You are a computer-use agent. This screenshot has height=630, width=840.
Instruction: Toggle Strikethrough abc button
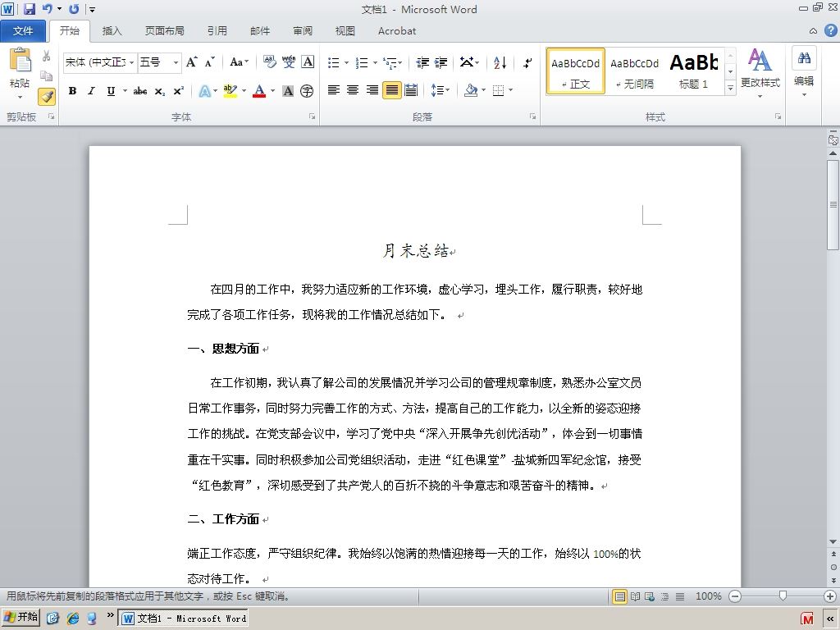(x=140, y=91)
